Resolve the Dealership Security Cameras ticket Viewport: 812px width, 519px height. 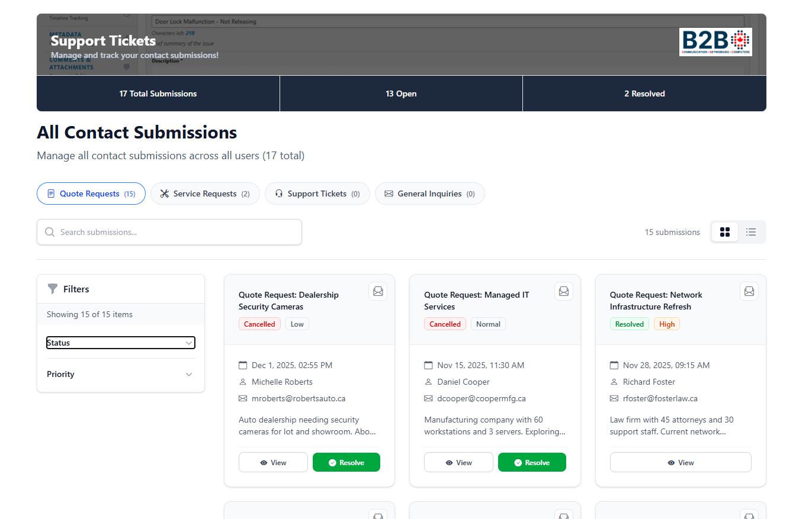(346, 462)
